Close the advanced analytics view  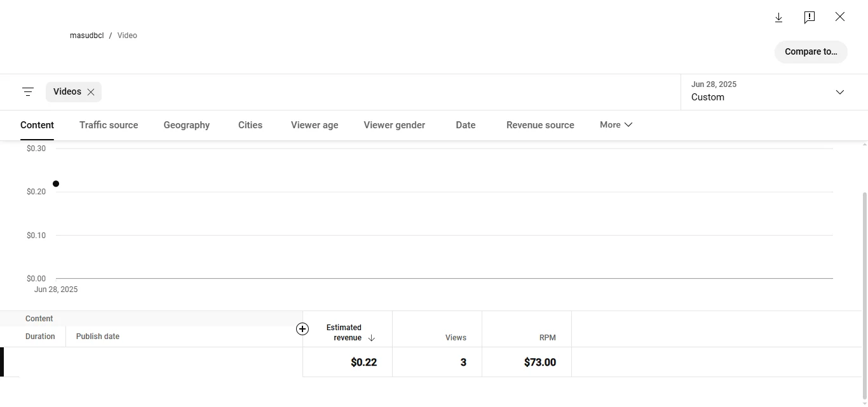(840, 17)
